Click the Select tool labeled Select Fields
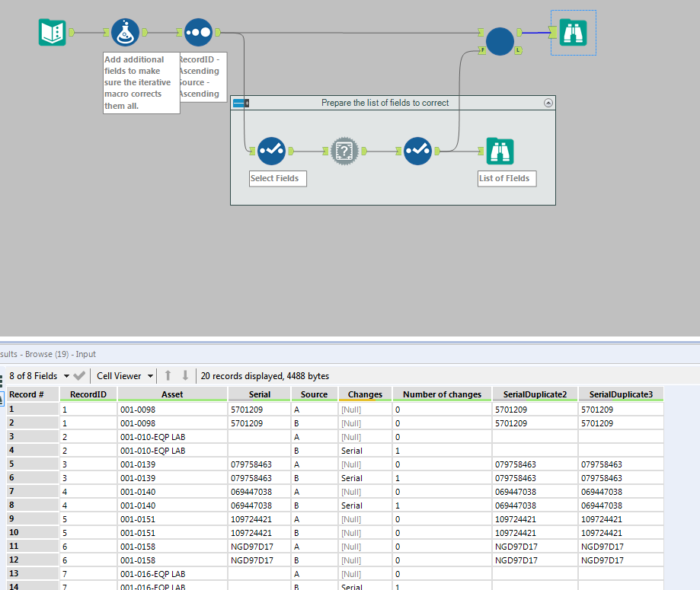This screenshot has width=700, height=590. coord(271,151)
